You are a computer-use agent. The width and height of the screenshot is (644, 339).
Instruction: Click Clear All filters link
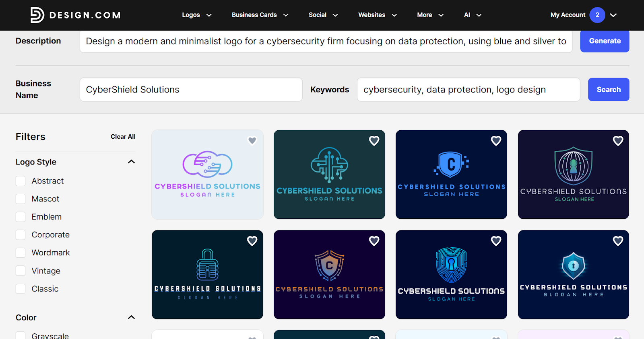click(x=123, y=137)
